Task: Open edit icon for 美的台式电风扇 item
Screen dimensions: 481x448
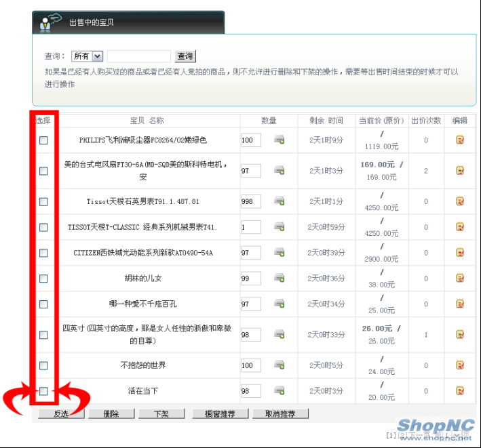Action: pyautogui.click(x=460, y=170)
